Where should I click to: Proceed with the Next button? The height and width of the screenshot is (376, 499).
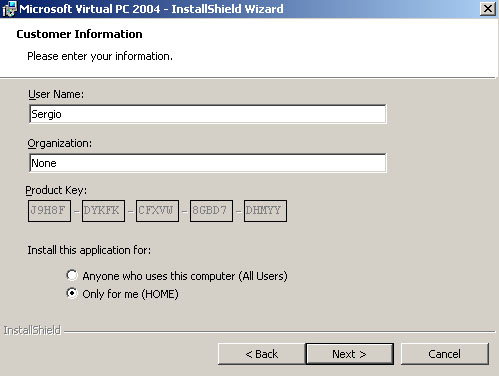(349, 354)
